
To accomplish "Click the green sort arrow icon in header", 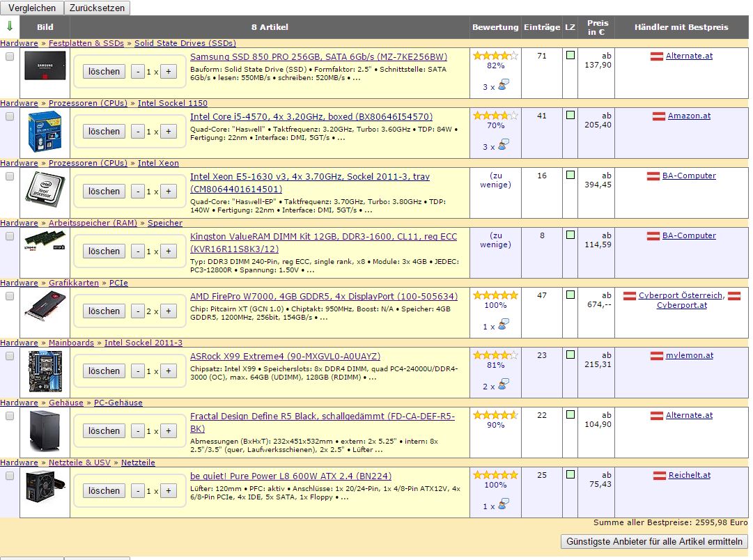I will pyautogui.click(x=9, y=26).
